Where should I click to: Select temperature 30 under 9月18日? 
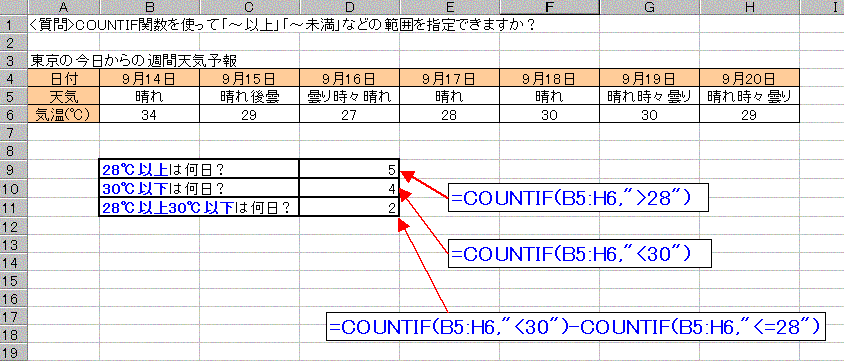(549, 114)
